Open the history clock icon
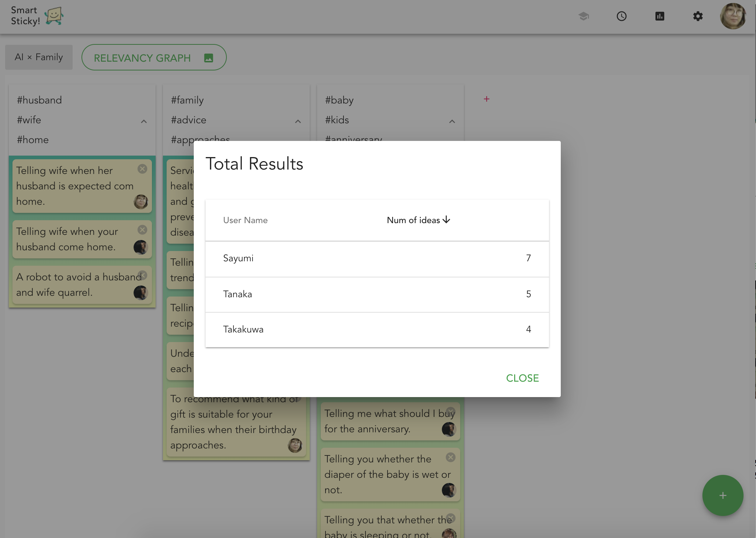This screenshot has height=538, width=756. [x=621, y=16]
